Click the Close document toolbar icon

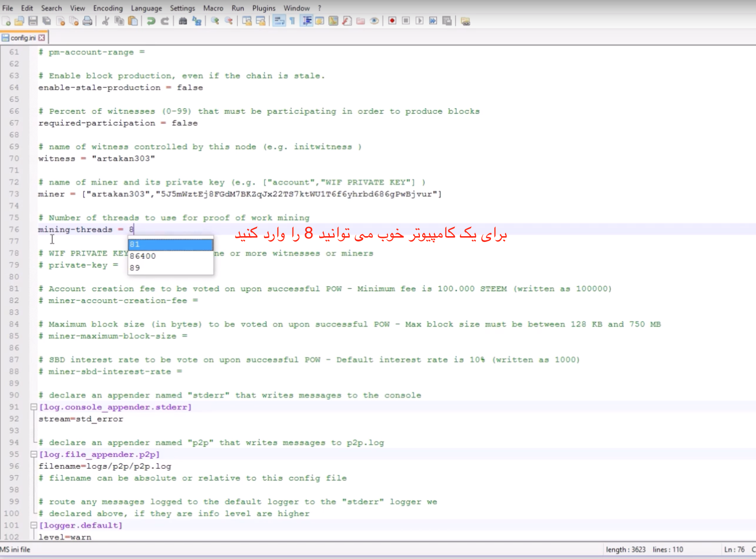point(61,21)
